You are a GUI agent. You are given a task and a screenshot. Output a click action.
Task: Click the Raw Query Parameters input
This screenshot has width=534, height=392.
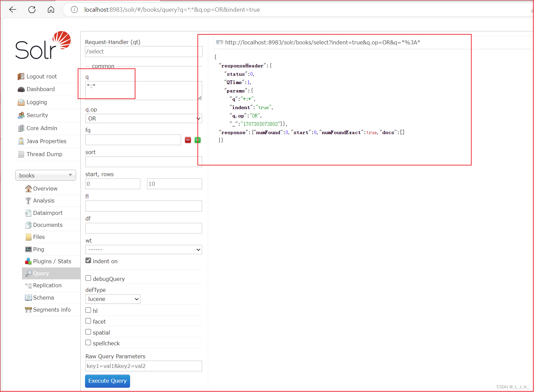point(144,366)
